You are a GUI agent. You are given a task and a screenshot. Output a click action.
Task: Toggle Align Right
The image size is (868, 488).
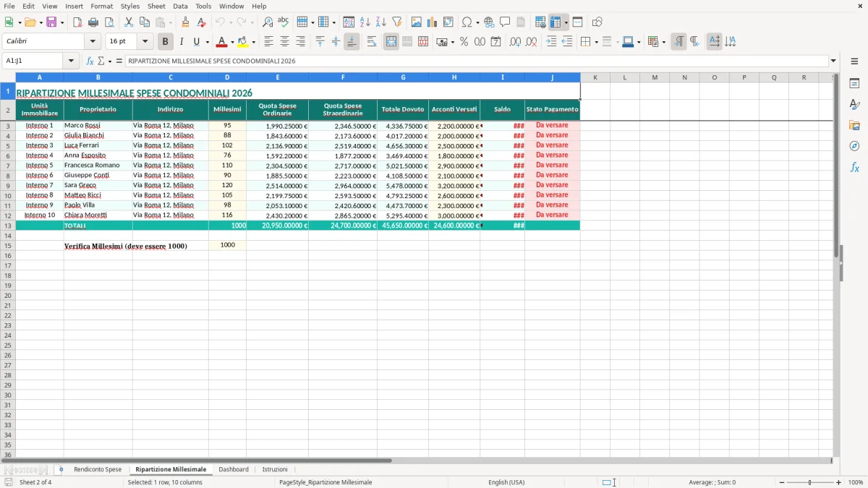[300, 41]
